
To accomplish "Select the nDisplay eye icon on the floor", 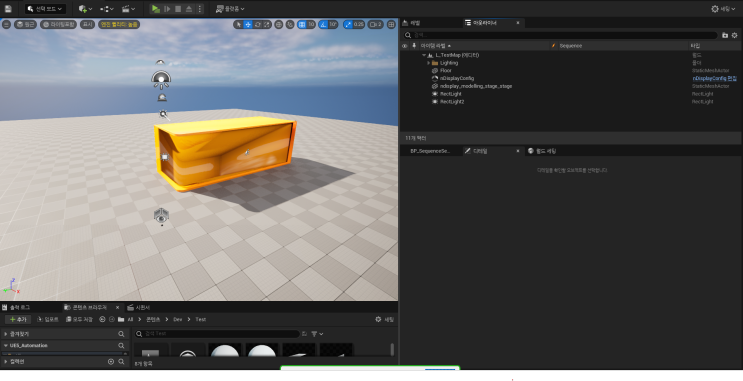I will tap(162, 216).
